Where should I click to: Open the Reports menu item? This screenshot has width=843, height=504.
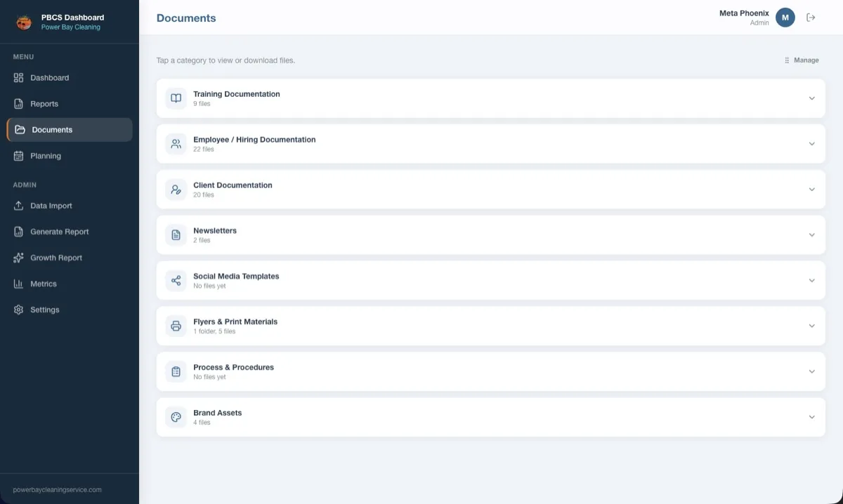click(70, 104)
